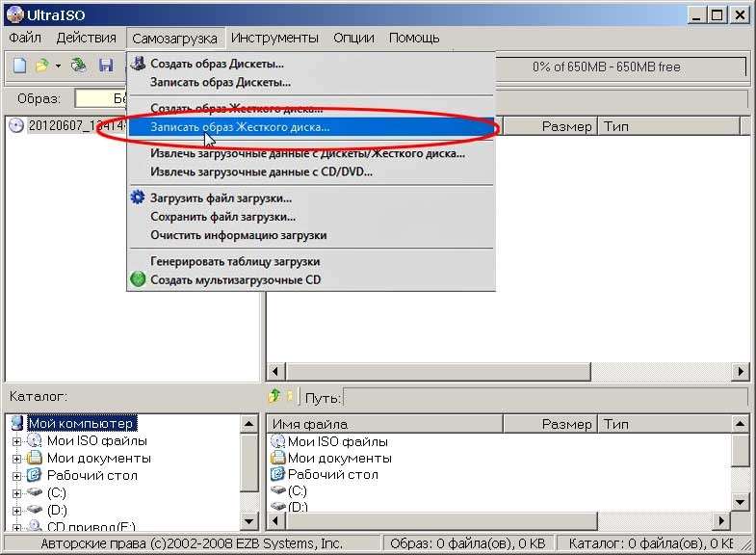Click left arrow of lower horizontal scrollbar
The width and height of the screenshot is (756, 555).
[275, 520]
